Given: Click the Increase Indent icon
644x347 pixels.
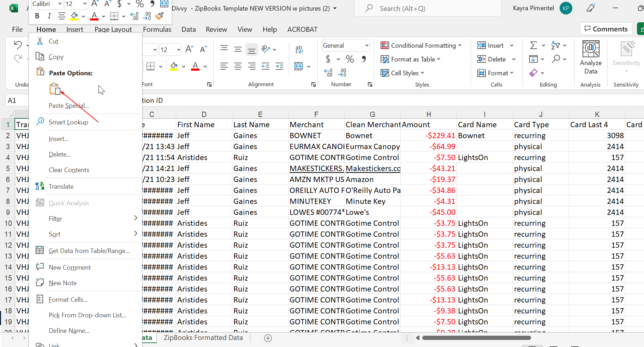Looking at the screenshot, I should [279, 66].
